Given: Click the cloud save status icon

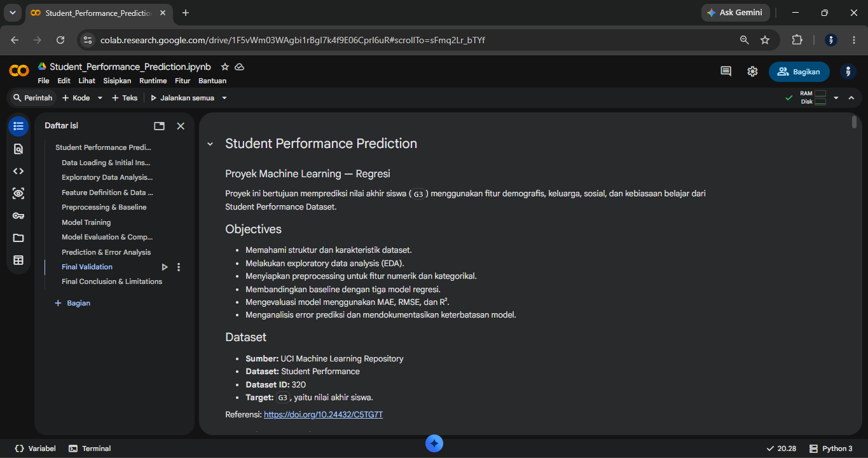Looking at the screenshot, I should (239, 67).
